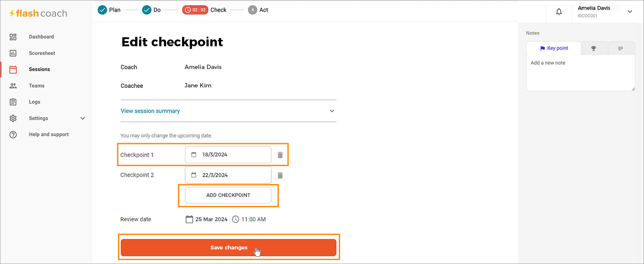Delete Checkpoint 1 with the trash icon
This screenshot has height=264, width=644.
280,155
